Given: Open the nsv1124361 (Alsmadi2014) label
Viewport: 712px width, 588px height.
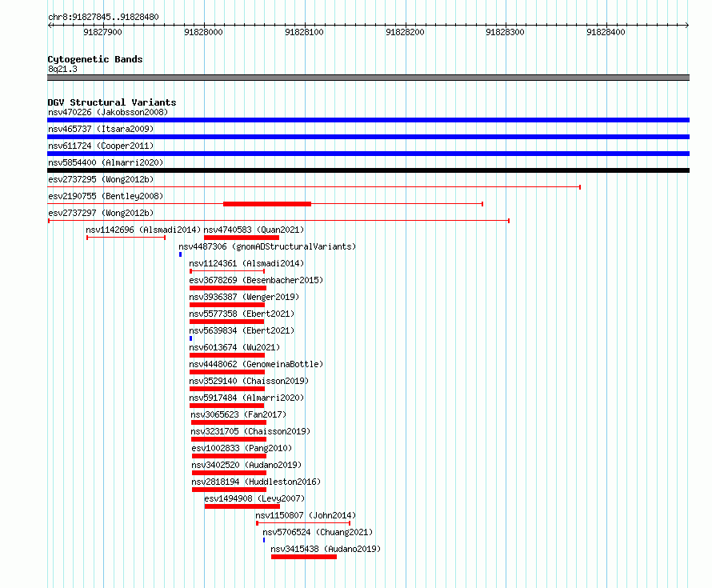Looking at the screenshot, I should pyautogui.click(x=246, y=263).
